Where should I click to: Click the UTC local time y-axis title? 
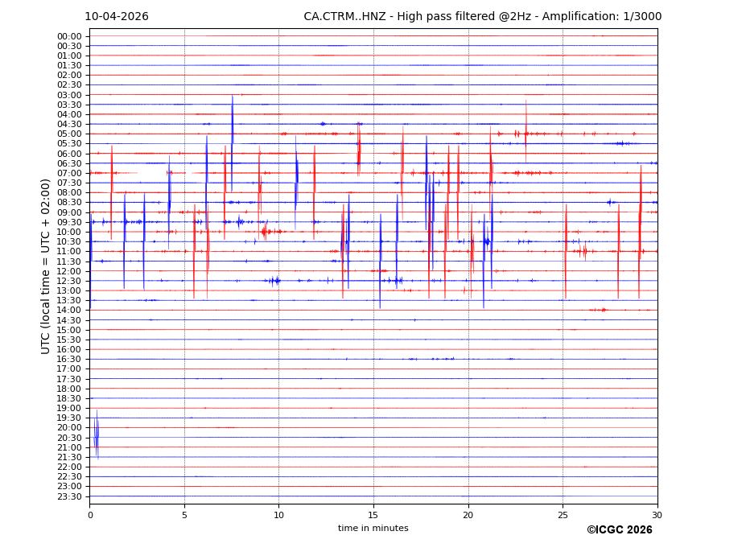coord(46,266)
